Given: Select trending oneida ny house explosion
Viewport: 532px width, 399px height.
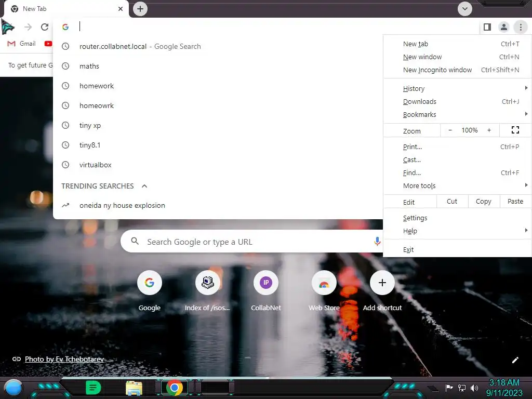Looking at the screenshot, I should pos(218,205).
